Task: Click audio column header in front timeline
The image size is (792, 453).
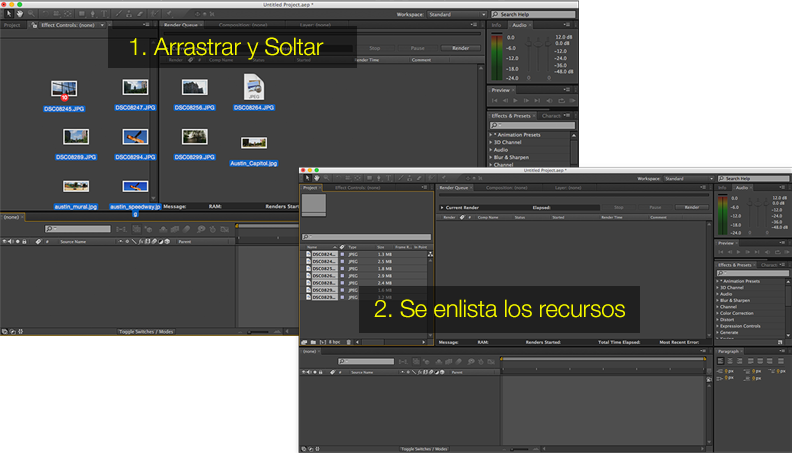Action: click(x=309, y=372)
